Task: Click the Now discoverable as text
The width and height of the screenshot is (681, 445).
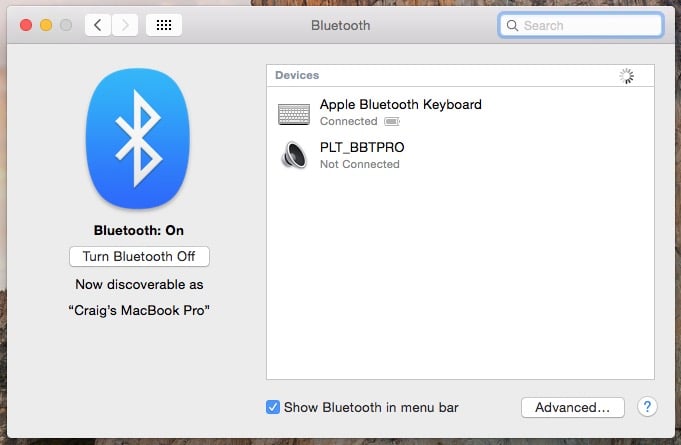Action: [x=139, y=284]
